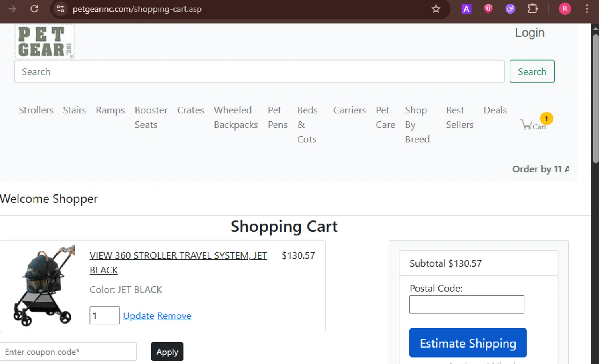Open the Chrome profile avatar 'R'
Viewport: 599px width, 364px height.
click(565, 9)
